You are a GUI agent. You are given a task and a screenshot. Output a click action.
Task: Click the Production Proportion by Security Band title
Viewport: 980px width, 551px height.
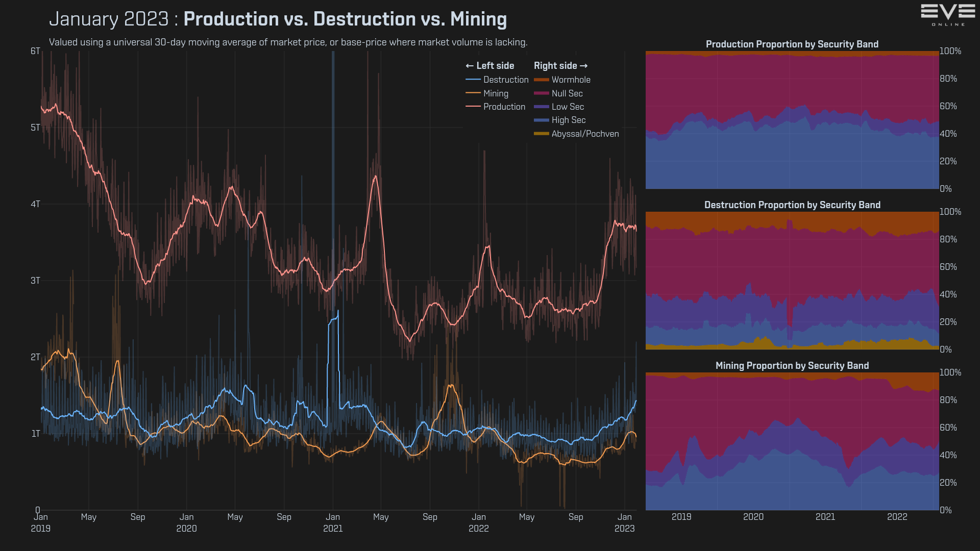coord(792,44)
